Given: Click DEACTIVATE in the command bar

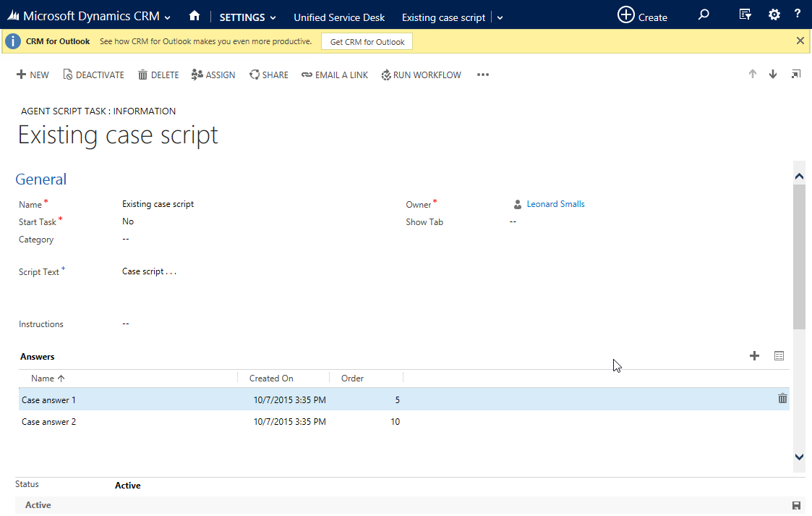Looking at the screenshot, I should click(x=93, y=75).
